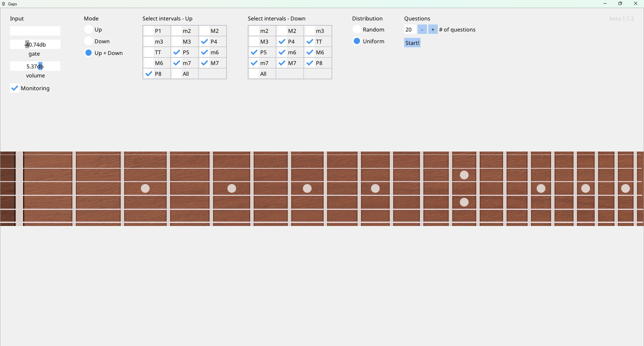
Task: Increase number of questions with plus button
Action: (433, 30)
